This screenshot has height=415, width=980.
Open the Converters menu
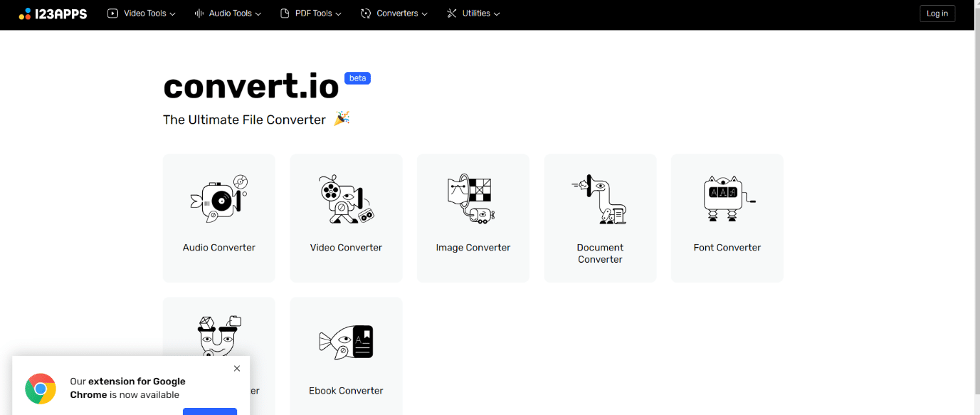(x=394, y=14)
